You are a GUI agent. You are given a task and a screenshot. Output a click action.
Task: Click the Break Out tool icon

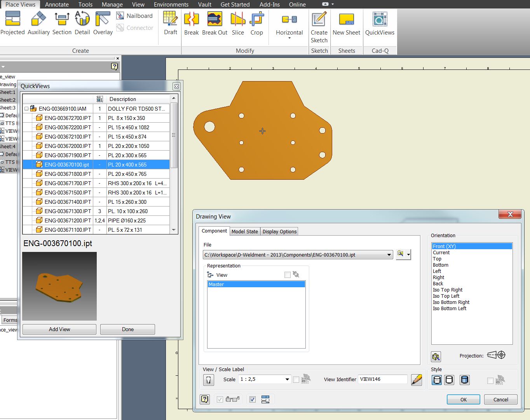[214, 19]
